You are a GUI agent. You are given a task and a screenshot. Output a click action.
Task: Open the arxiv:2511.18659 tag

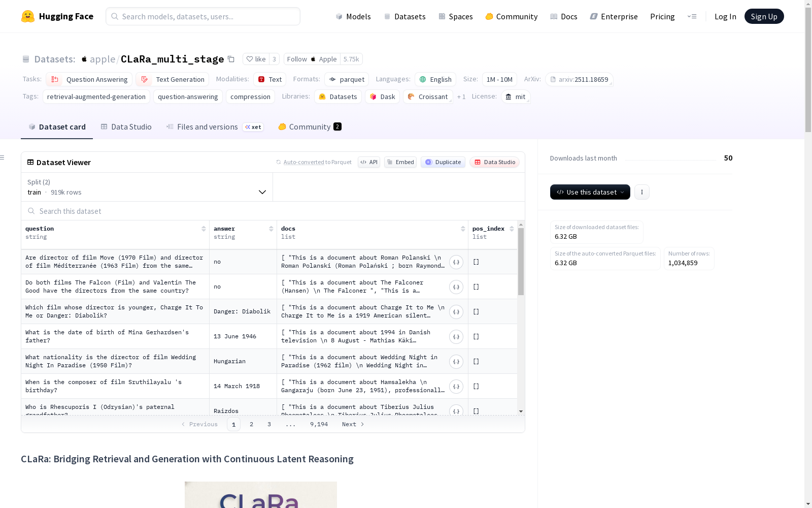(579, 79)
